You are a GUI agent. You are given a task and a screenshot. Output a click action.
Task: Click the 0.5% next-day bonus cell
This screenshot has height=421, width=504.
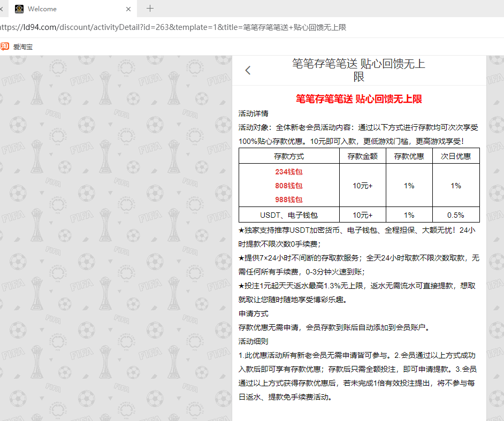point(456,215)
